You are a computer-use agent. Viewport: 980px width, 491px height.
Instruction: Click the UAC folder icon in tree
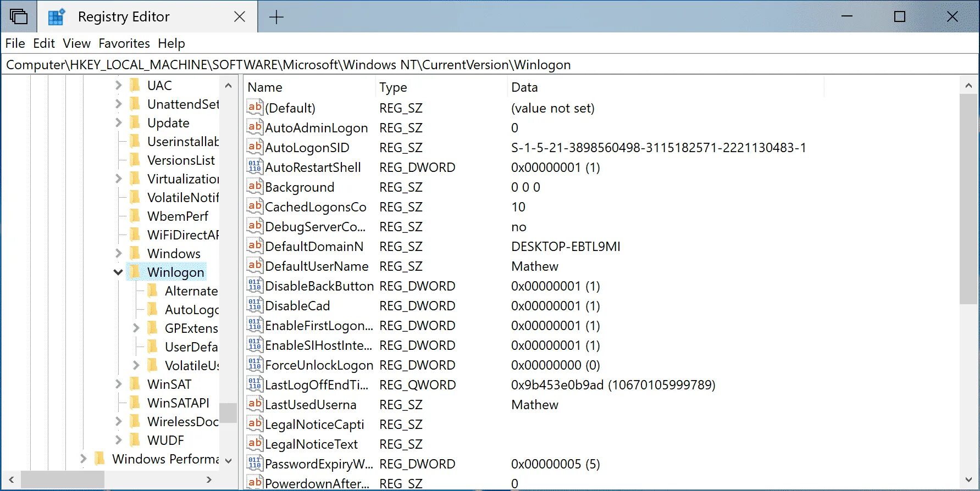135,85
